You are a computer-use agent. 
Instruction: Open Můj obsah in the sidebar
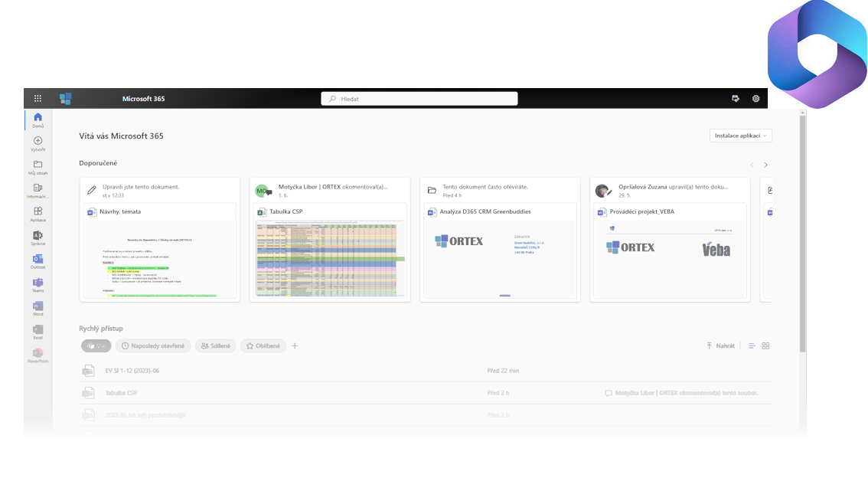click(38, 167)
